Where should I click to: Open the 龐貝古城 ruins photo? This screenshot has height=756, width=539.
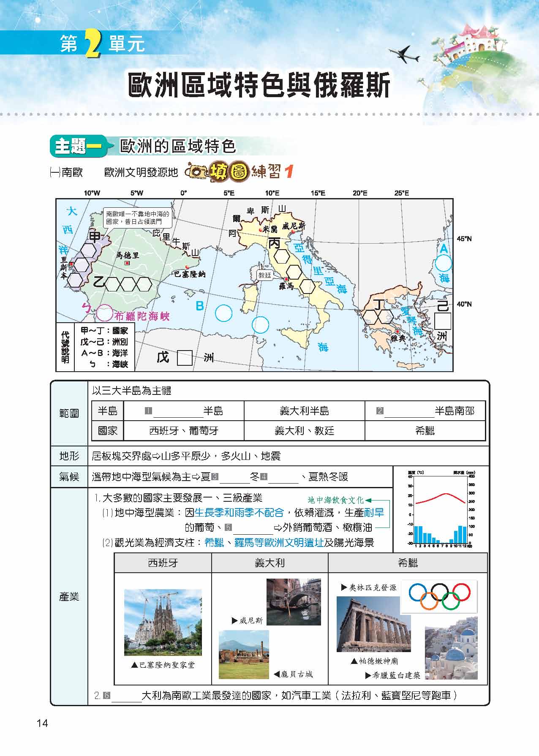pyautogui.click(x=244, y=655)
